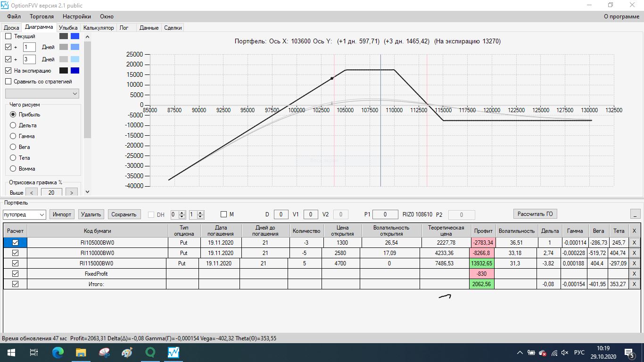The width and height of the screenshot is (644, 362).
Task: Click the Сохранить button
Action: click(x=124, y=214)
